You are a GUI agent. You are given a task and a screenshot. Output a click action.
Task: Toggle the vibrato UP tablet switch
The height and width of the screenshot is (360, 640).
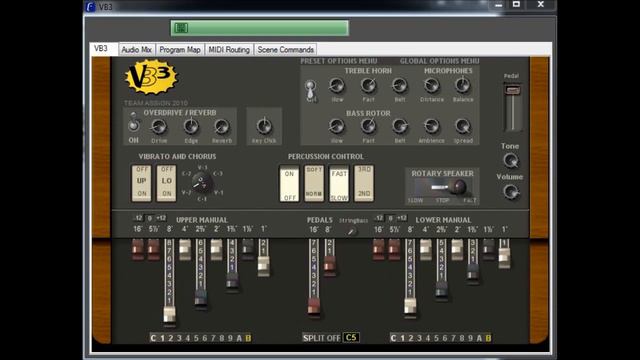[141, 183]
